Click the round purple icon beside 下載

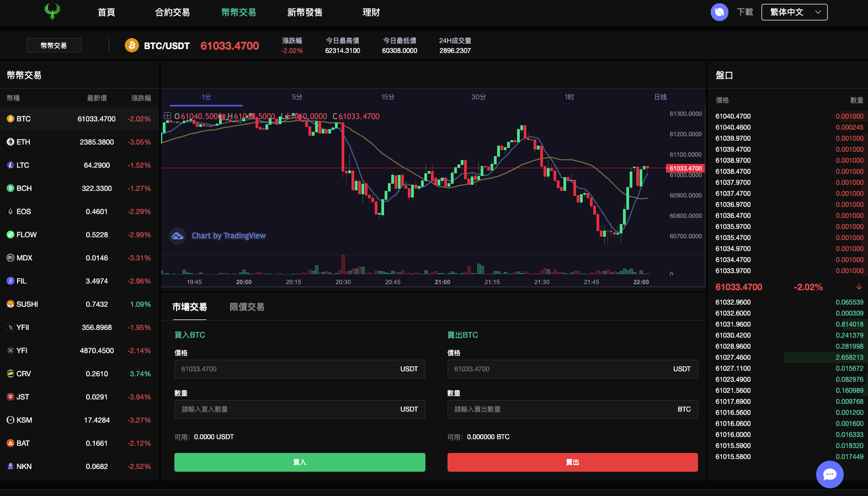pyautogui.click(x=719, y=12)
